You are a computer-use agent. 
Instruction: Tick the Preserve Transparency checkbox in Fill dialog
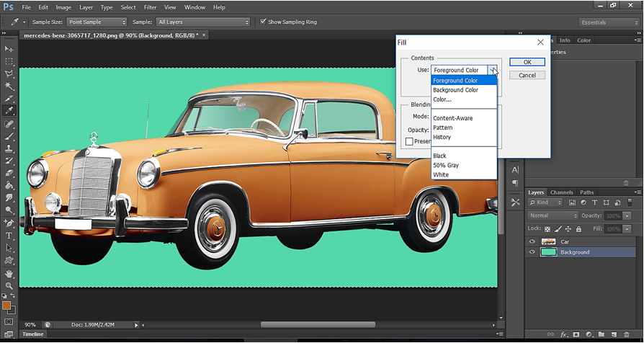tap(409, 141)
